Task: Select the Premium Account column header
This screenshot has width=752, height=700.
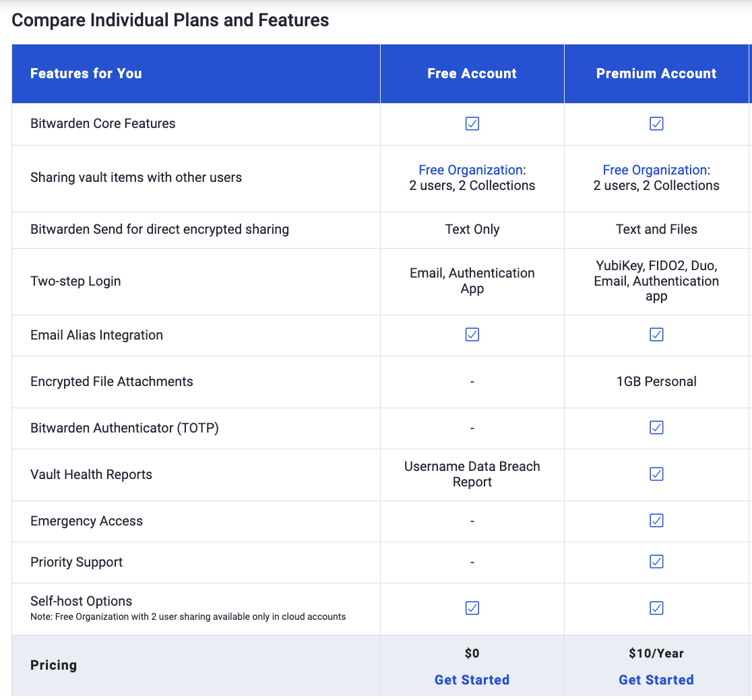Action: [x=656, y=73]
